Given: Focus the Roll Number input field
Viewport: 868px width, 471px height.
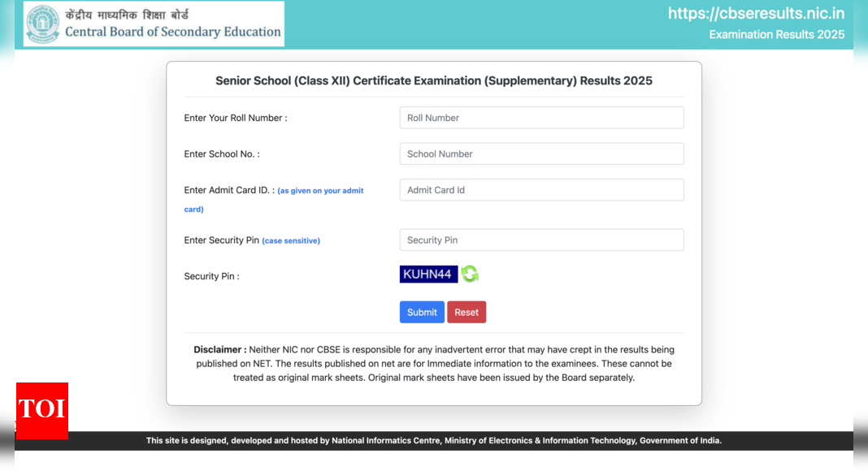Looking at the screenshot, I should 541,118.
